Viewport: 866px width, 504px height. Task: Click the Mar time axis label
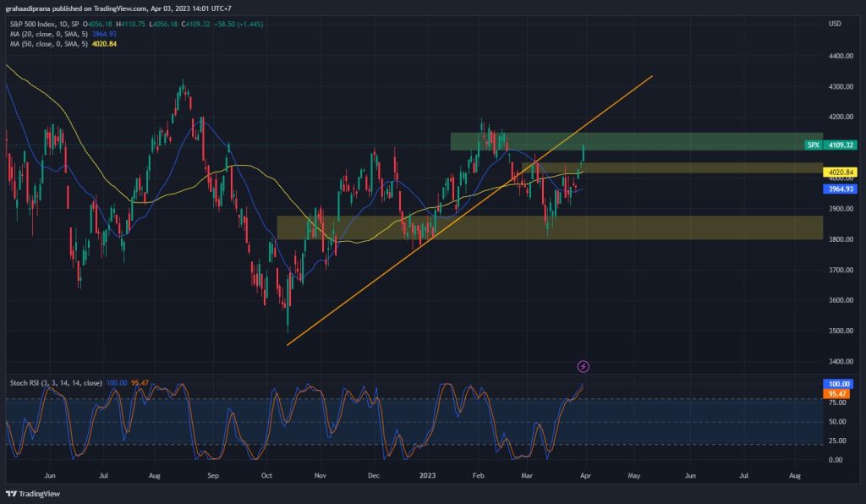click(x=527, y=475)
